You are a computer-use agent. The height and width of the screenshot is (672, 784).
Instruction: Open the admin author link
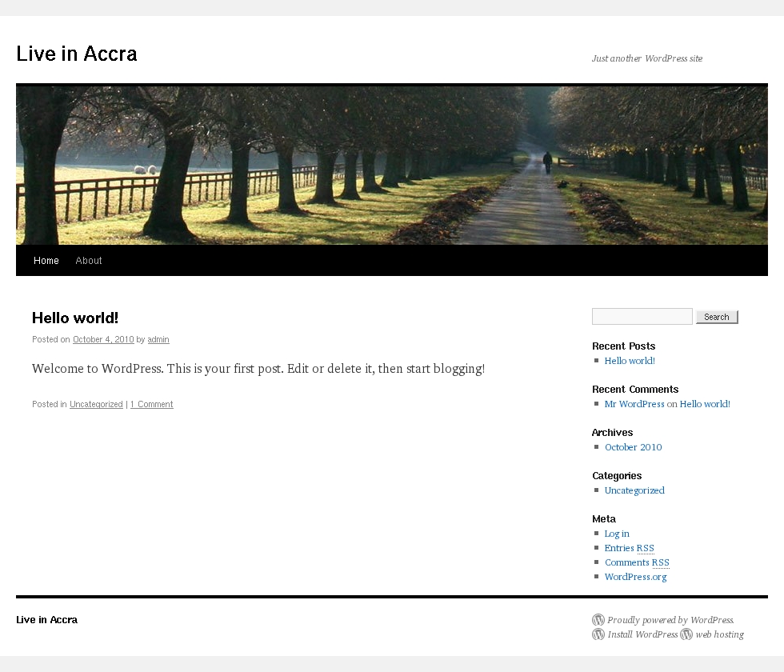click(158, 339)
